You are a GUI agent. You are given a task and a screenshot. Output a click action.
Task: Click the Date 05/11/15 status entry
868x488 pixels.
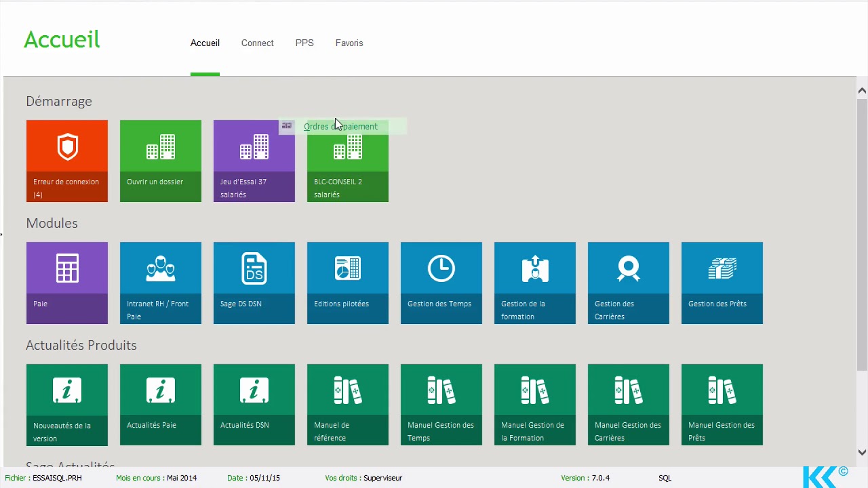point(254,478)
